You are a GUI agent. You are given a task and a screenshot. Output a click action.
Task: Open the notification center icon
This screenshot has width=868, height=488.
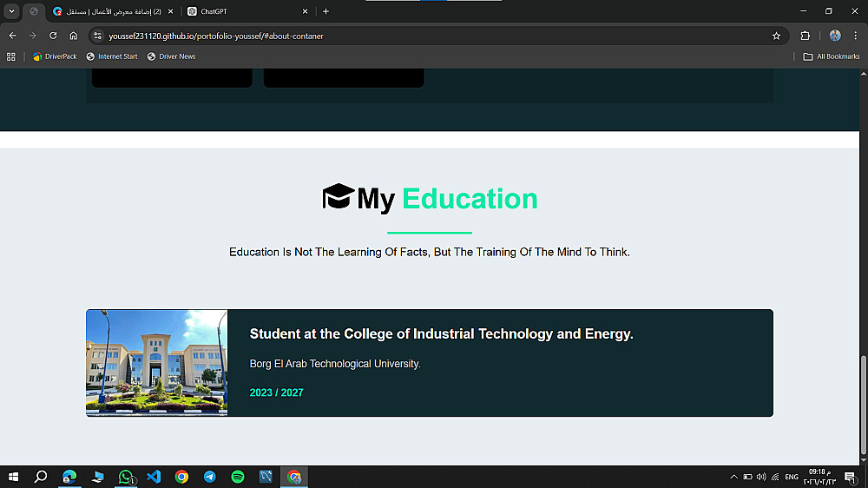[x=851, y=477]
